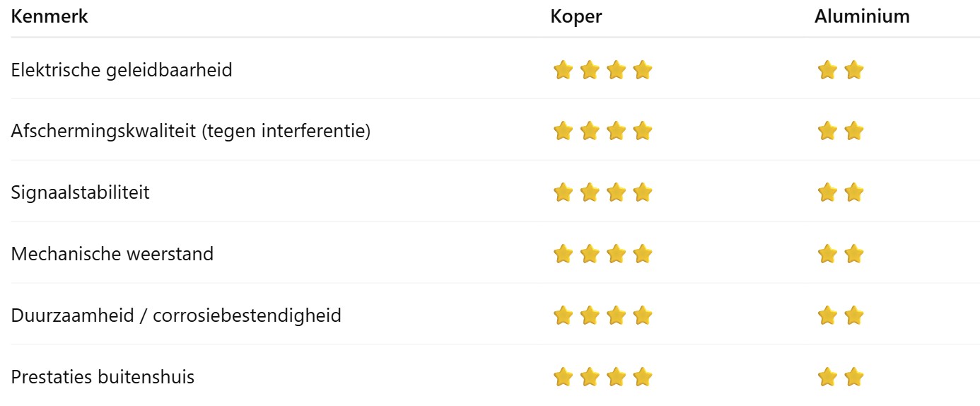Click the Aluminium stars for Mechanische weerstand

point(841,254)
